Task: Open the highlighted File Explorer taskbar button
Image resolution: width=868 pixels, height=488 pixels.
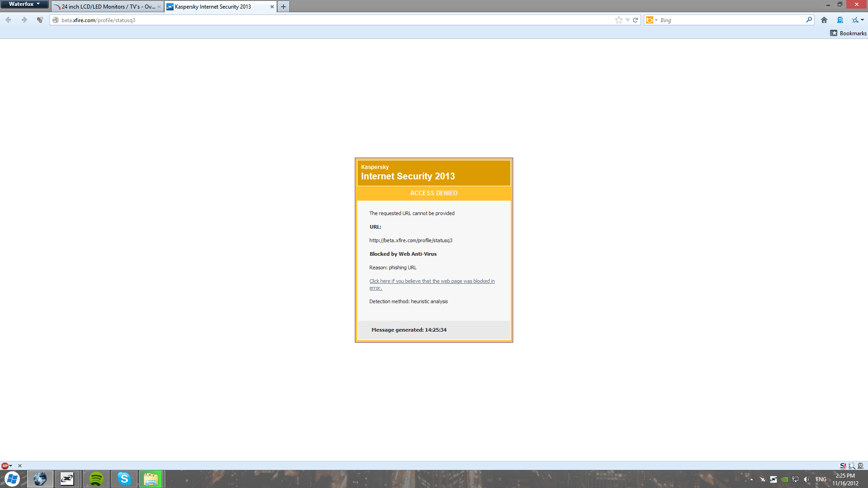Action: tap(151, 479)
